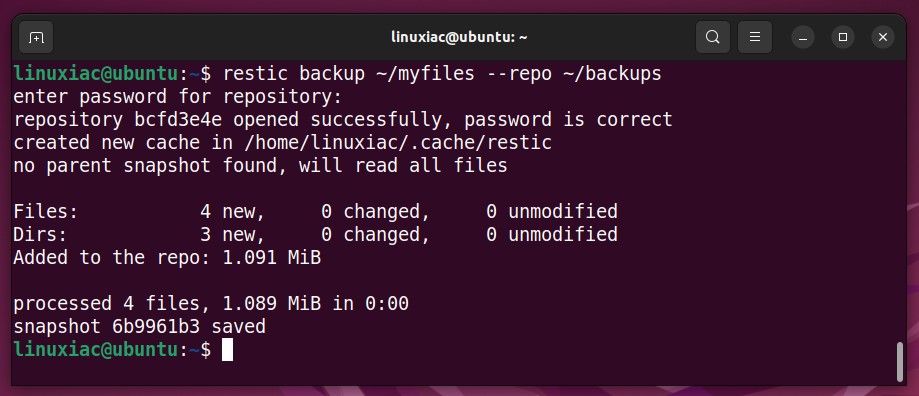
Task: Close the terminal window
Action: (x=883, y=37)
